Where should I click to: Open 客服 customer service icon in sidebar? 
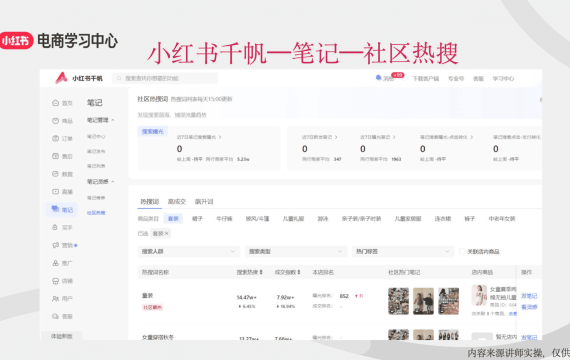[x=55, y=316]
